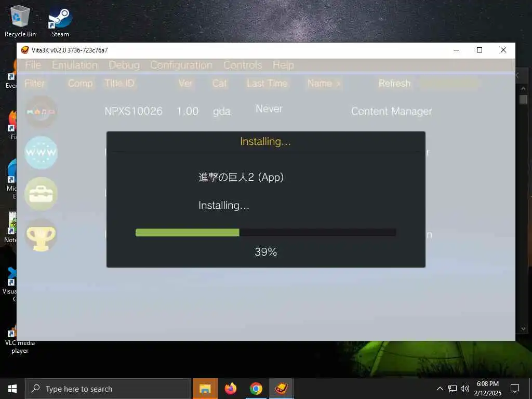Open the Internet Browser www app icon
532x399 pixels.
pyautogui.click(x=41, y=153)
